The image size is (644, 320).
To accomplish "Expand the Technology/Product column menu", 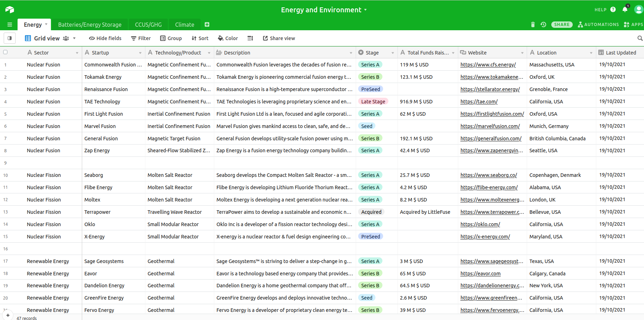I will pos(209,53).
